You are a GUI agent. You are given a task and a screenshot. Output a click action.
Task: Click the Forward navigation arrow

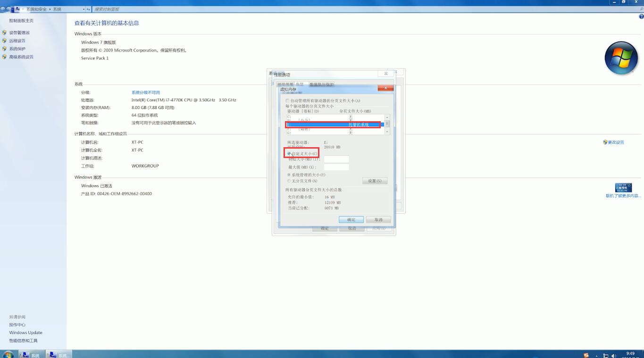9,9
